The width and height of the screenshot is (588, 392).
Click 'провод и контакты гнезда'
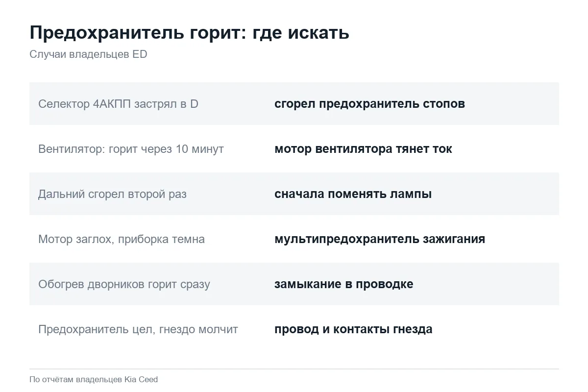[353, 329]
